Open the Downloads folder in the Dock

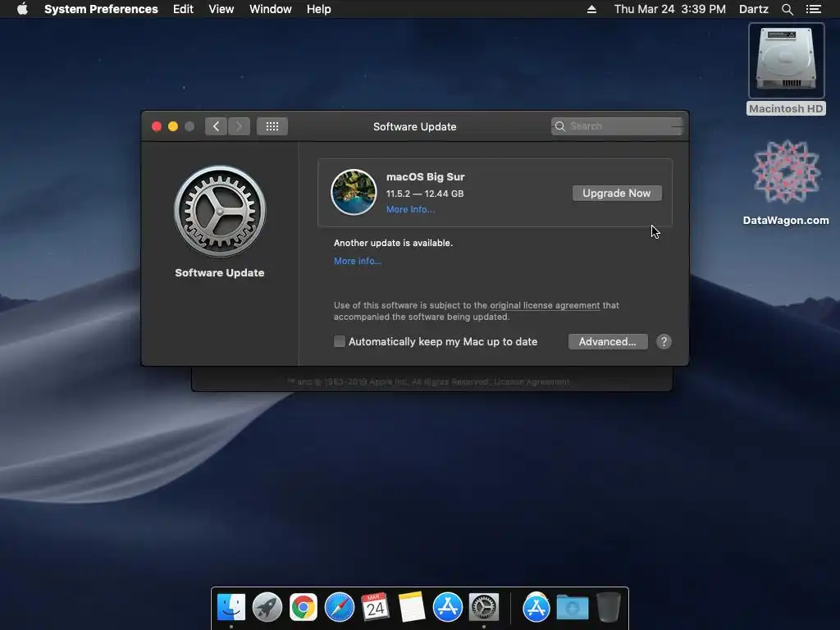[572, 608]
